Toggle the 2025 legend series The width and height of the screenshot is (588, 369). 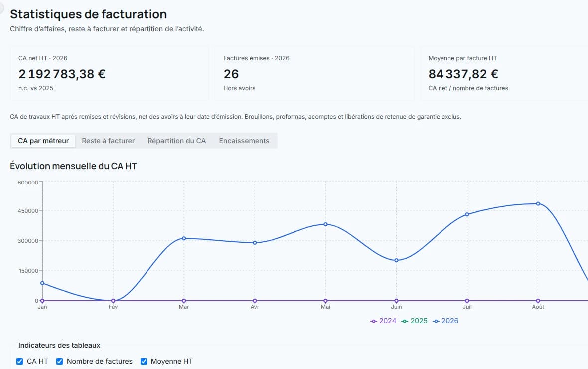point(414,321)
